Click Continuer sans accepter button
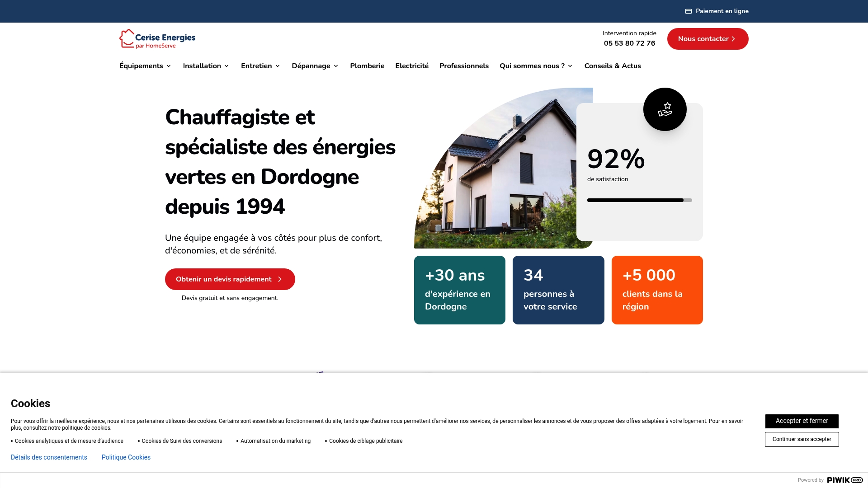868x488 pixels. click(x=802, y=439)
